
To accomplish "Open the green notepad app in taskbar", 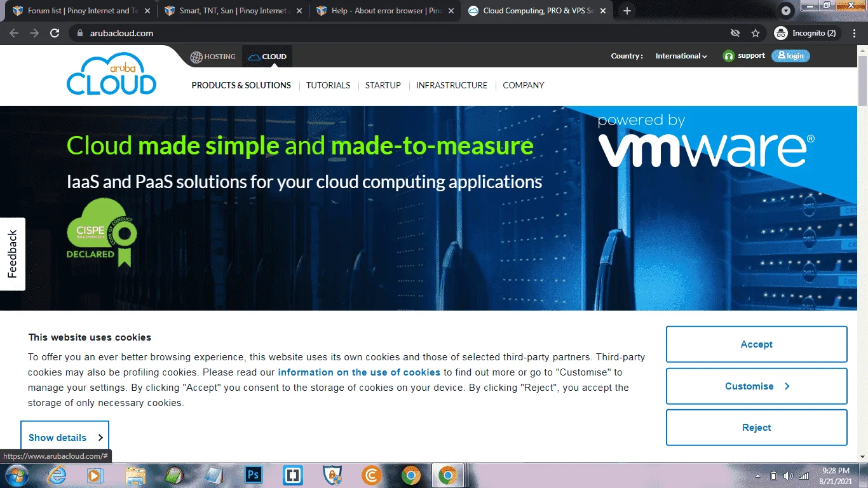I will [174, 475].
